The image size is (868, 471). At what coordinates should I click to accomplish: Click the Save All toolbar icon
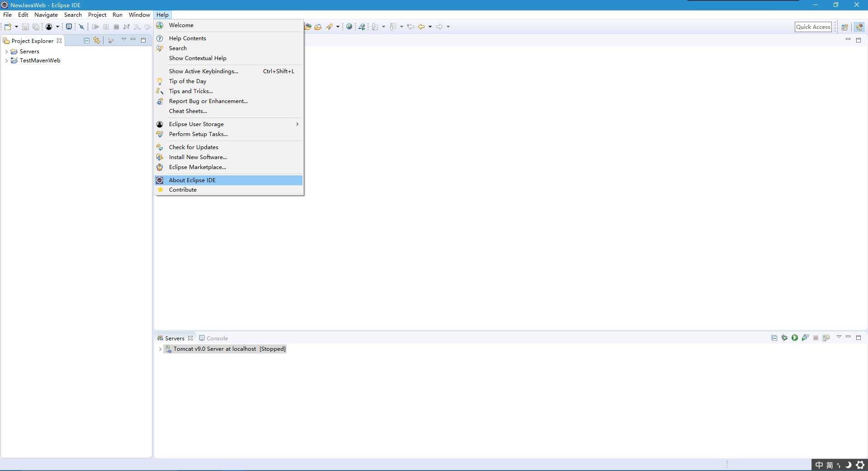[36, 27]
